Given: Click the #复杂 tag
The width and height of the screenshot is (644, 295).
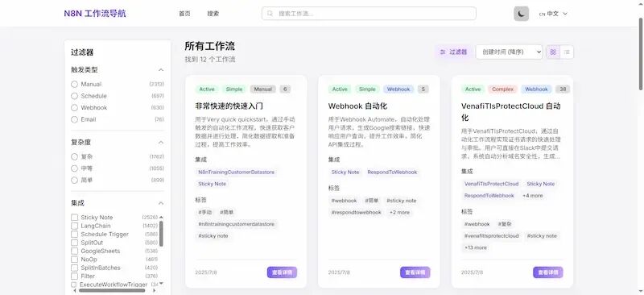Looking at the screenshot, I should (505, 224).
